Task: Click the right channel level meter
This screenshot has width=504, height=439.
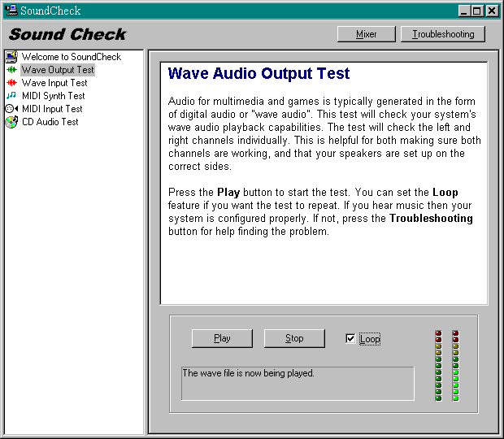Action: [x=455, y=366]
